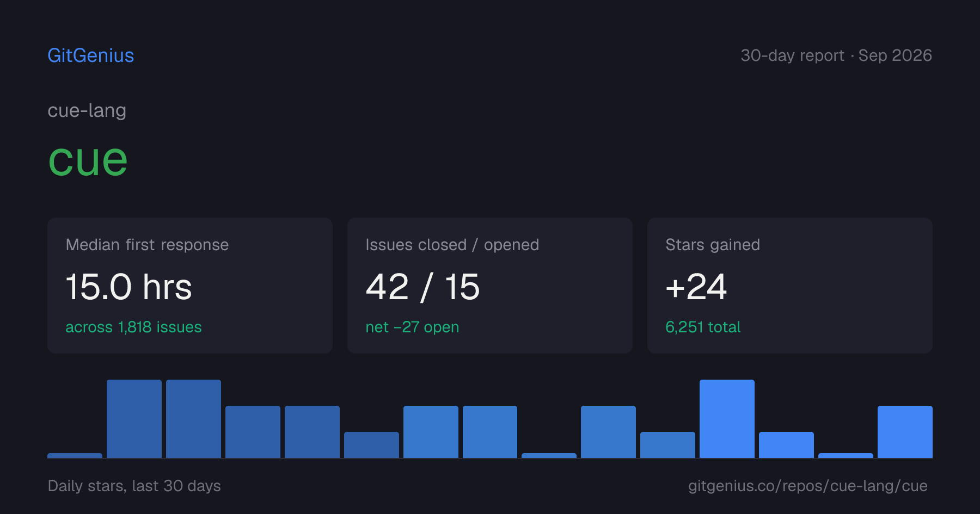Viewport: 980px width, 514px height.
Task: Click the 6,251 total stars label
Action: 703,327
